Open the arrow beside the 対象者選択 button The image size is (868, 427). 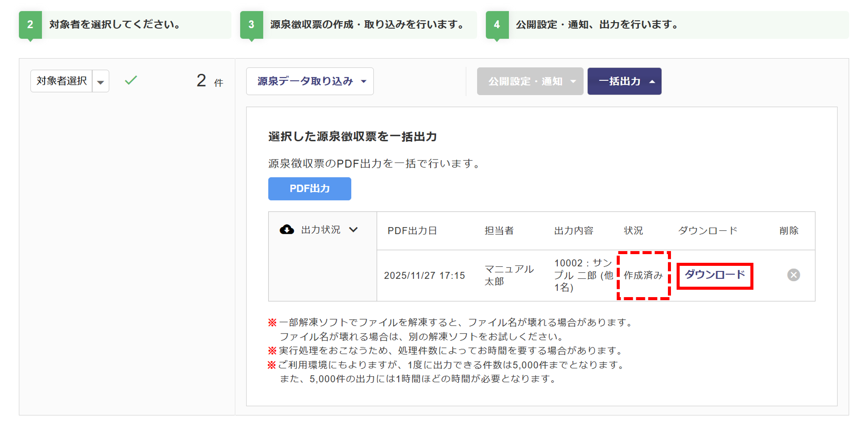click(x=101, y=82)
